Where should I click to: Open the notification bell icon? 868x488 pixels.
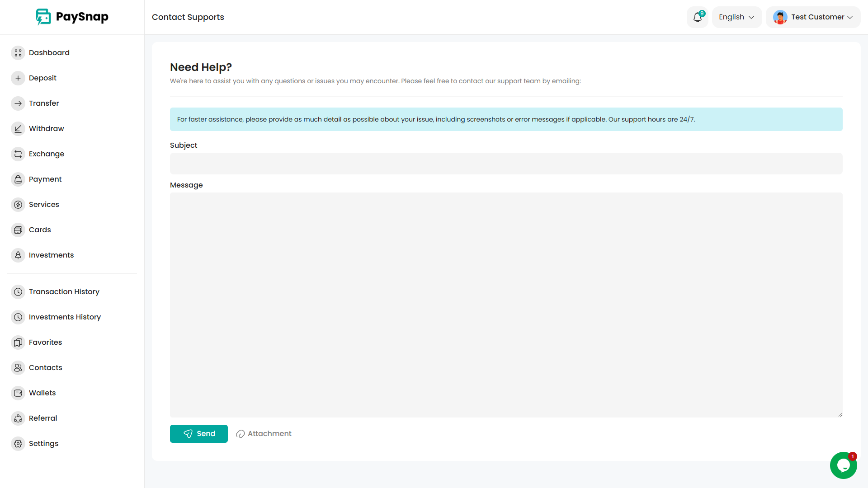click(x=697, y=17)
